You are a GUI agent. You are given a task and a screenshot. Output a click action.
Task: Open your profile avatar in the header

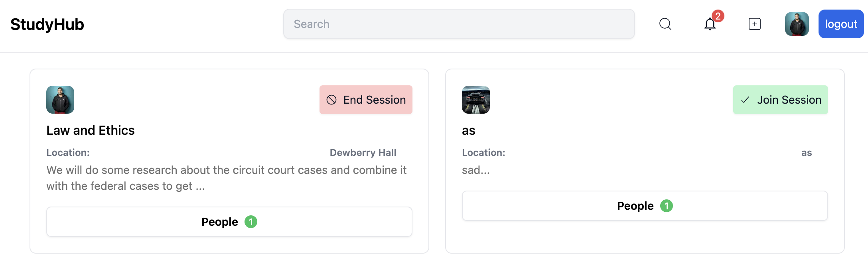pos(797,24)
